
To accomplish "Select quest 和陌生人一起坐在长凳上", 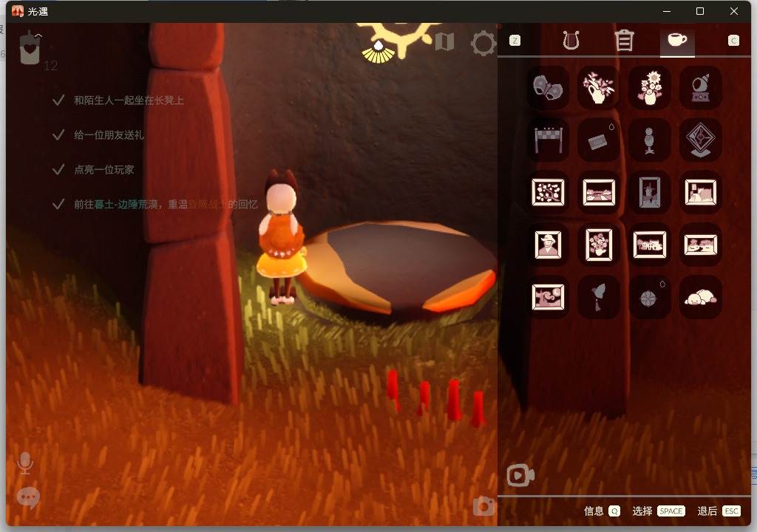I will click(x=118, y=100).
